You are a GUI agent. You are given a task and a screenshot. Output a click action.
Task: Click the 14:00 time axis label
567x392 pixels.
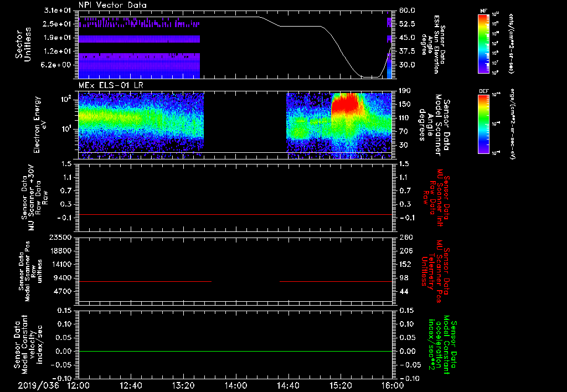click(x=236, y=385)
